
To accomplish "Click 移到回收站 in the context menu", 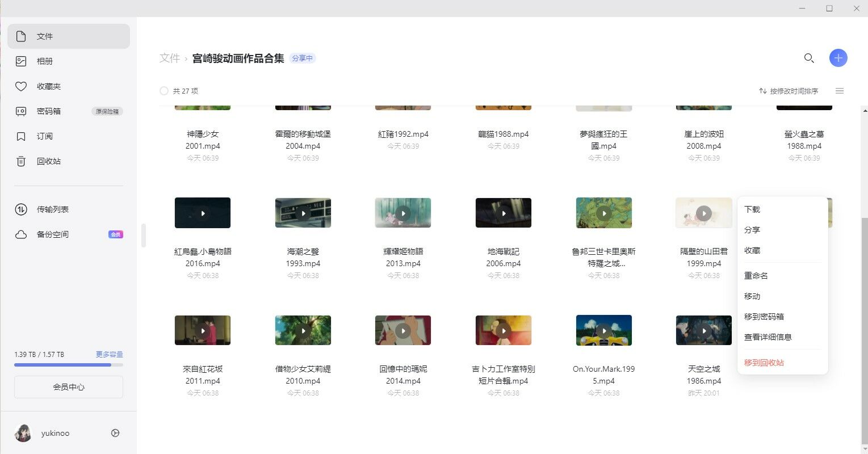I will tap(764, 363).
